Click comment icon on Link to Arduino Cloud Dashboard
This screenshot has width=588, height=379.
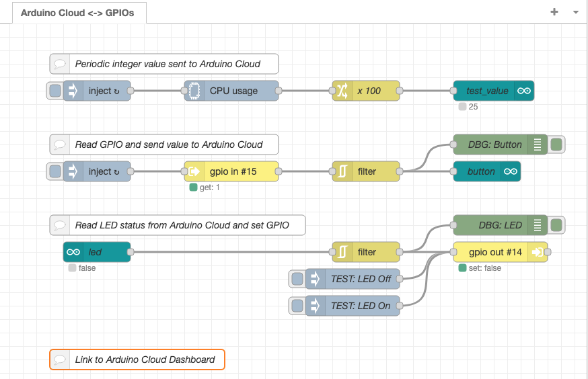click(60, 360)
